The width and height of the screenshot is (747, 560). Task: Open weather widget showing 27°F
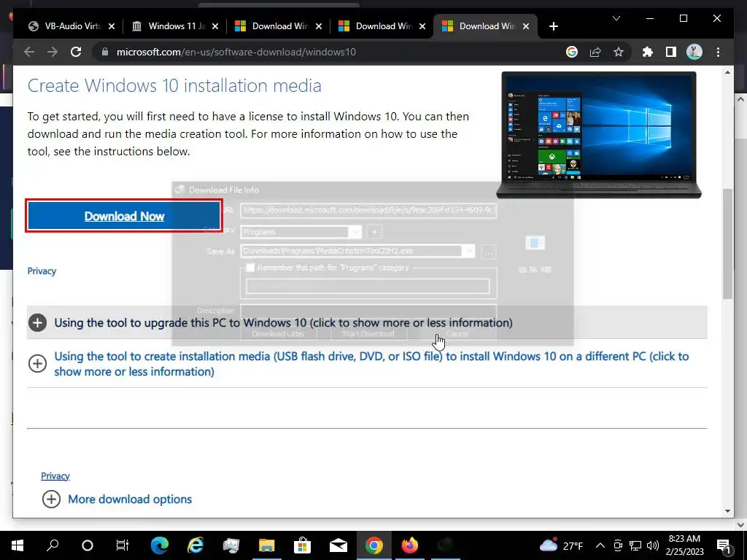tap(561, 545)
